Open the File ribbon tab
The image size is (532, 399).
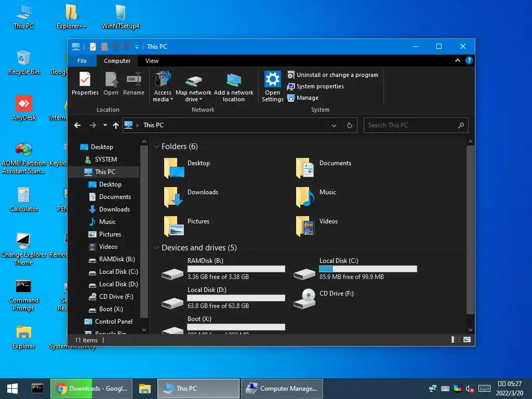(82, 61)
